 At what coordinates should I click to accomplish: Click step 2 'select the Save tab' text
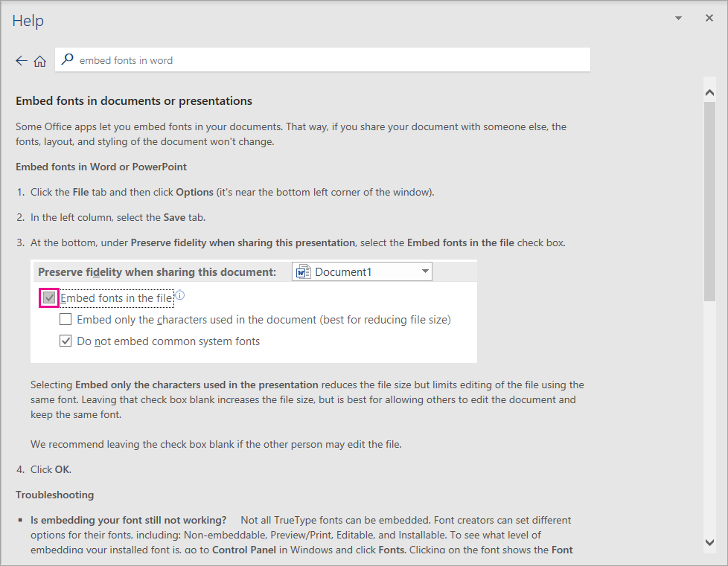click(161, 218)
